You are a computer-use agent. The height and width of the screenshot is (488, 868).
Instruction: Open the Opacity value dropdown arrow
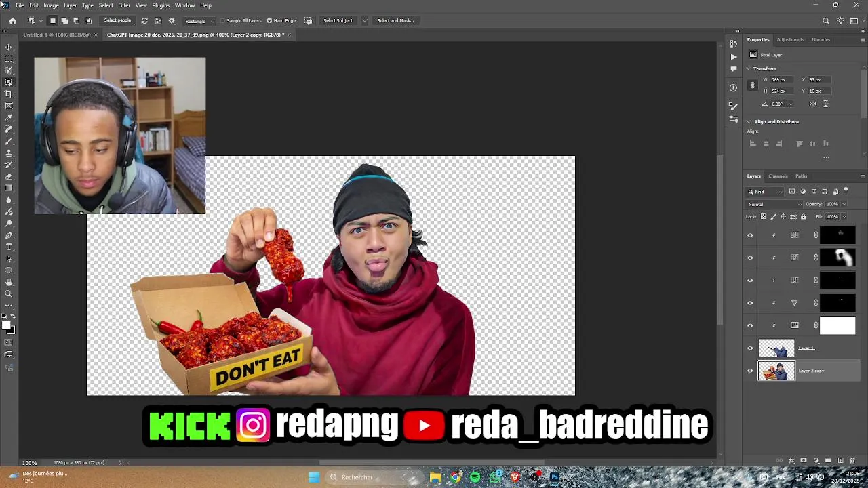coord(843,204)
